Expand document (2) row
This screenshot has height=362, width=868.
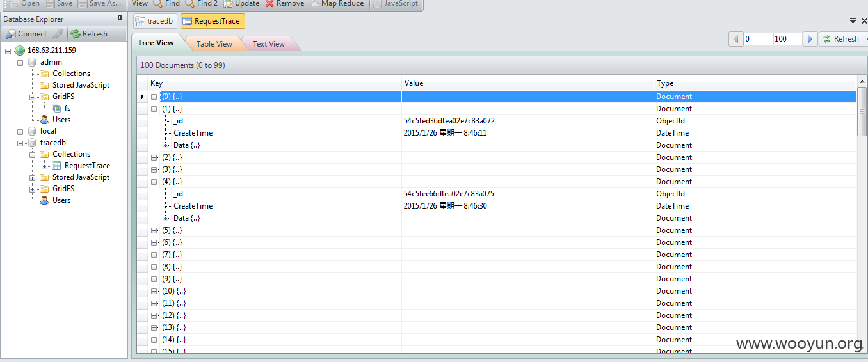[154, 157]
